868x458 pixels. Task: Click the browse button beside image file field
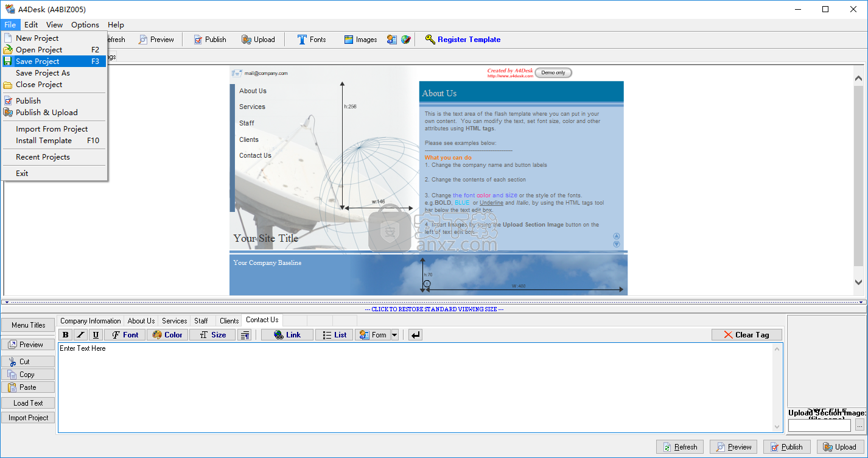[x=859, y=426]
